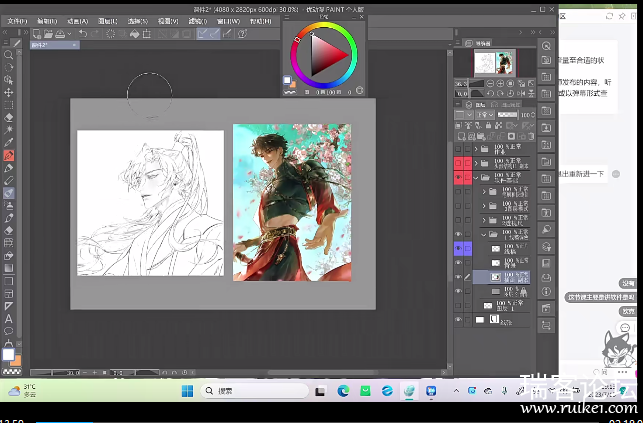Image resolution: width=643 pixels, height=423 pixels.
Task: Open Microsoft Edge from the taskbar
Action: [x=343, y=391]
